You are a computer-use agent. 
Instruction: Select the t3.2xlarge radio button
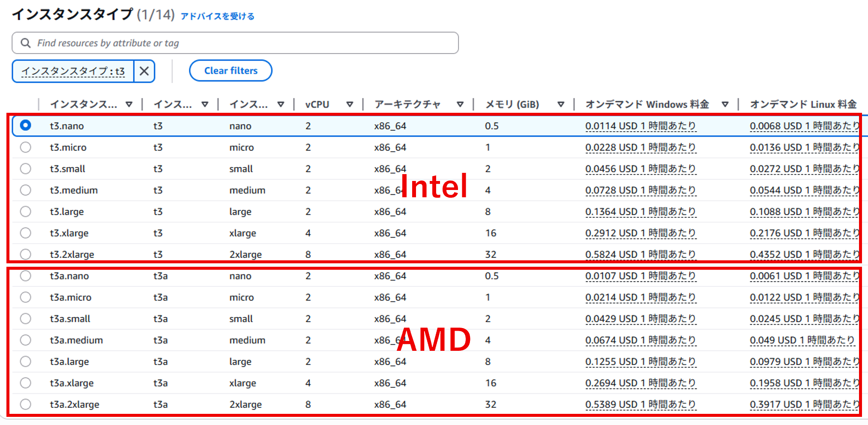(x=26, y=254)
